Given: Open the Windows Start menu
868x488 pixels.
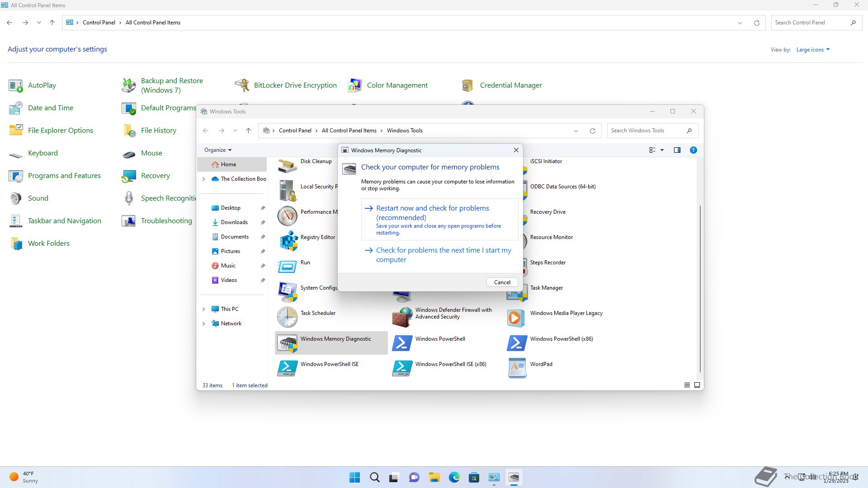Looking at the screenshot, I should [355, 477].
